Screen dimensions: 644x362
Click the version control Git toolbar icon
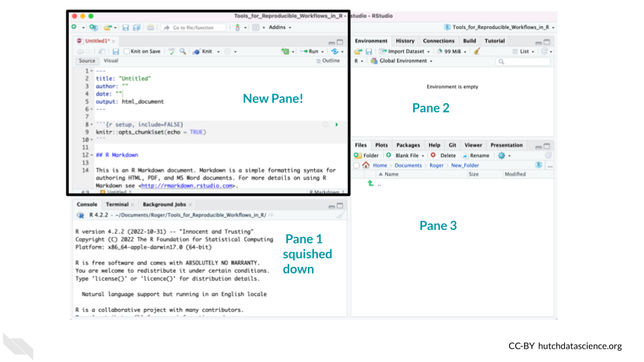coord(237,27)
